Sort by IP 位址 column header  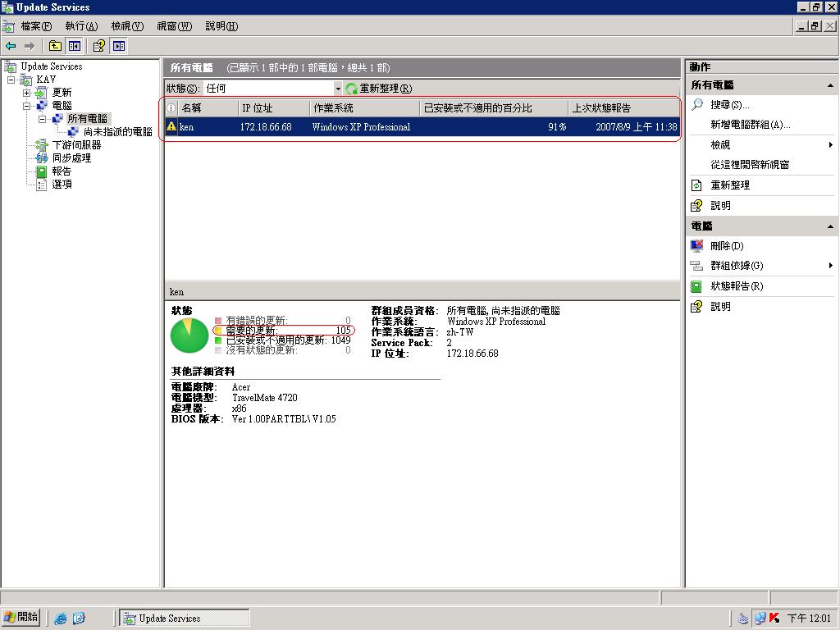tap(273, 107)
